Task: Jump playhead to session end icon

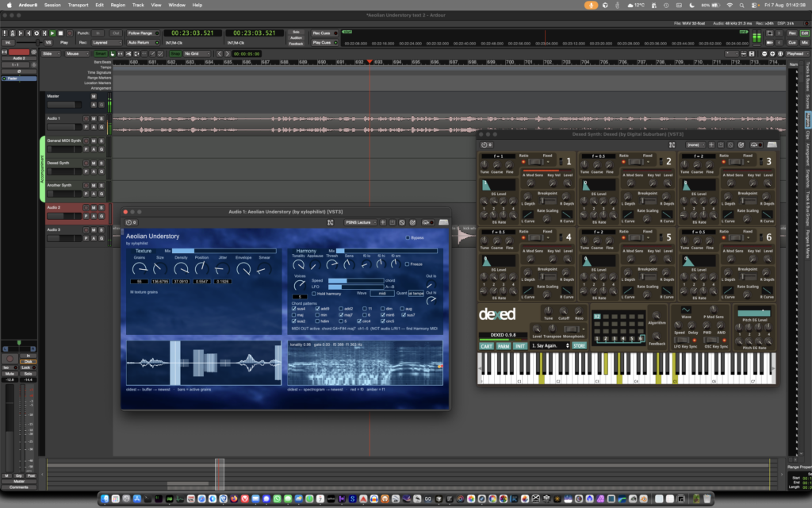Action: pyautogui.click(x=29, y=33)
